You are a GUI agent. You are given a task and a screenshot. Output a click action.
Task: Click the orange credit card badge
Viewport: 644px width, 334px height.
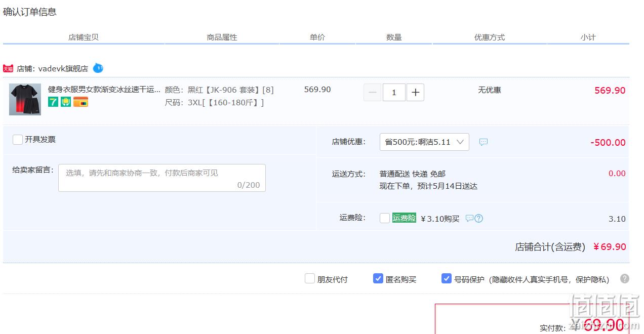click(x=80, y=102)
